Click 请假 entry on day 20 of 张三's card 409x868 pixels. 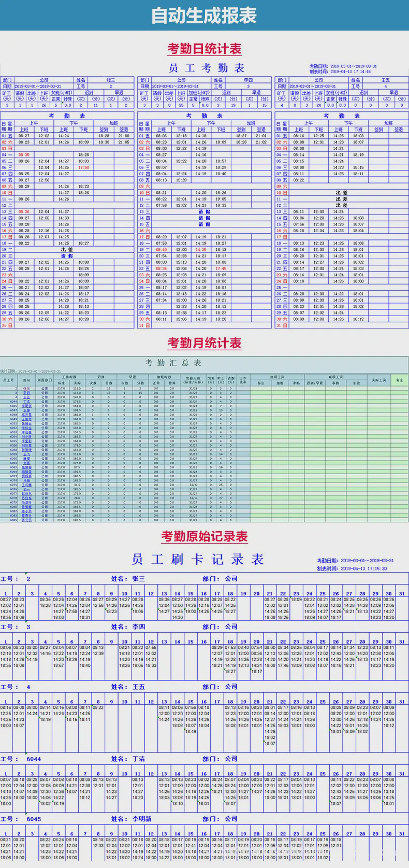pos(67,255)
